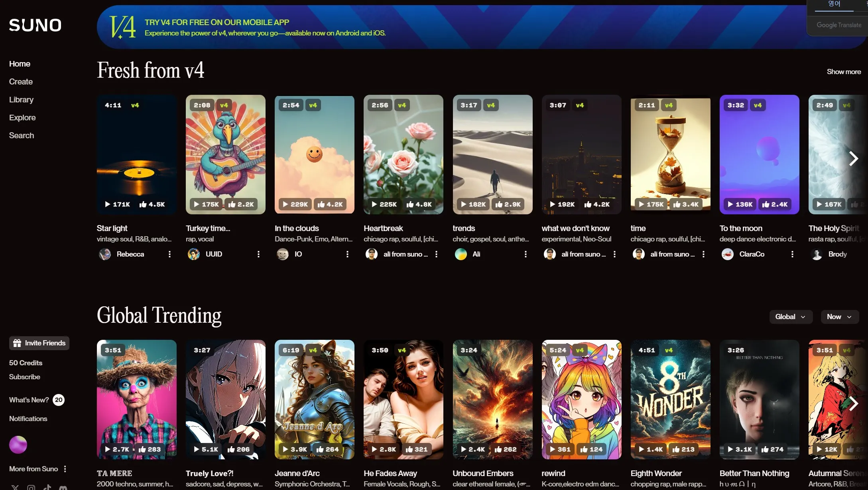Like the Jeanne d'Arc trending song
This screenshot has height=490, width=868.
click(x=320, y=449)
